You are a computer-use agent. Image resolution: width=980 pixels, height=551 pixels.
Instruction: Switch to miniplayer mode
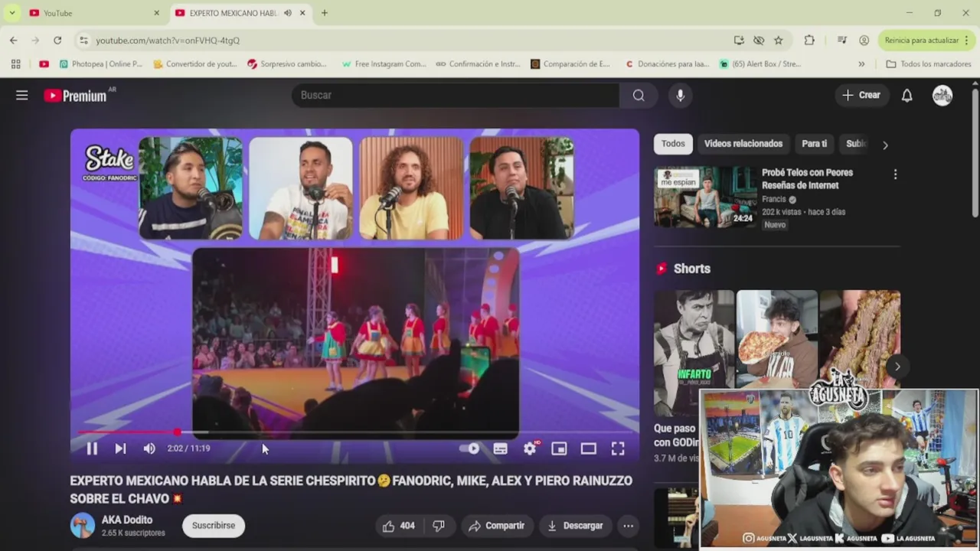click(559, 448)
